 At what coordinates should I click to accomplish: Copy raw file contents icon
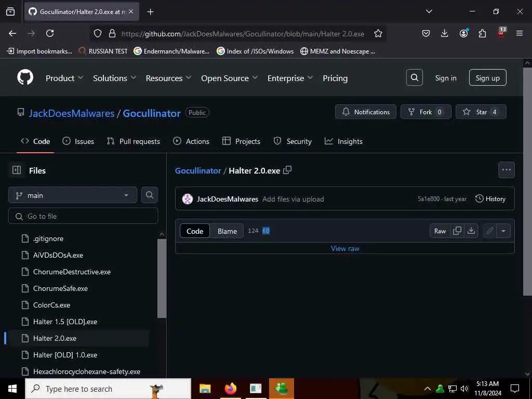[x=457, y=231]
